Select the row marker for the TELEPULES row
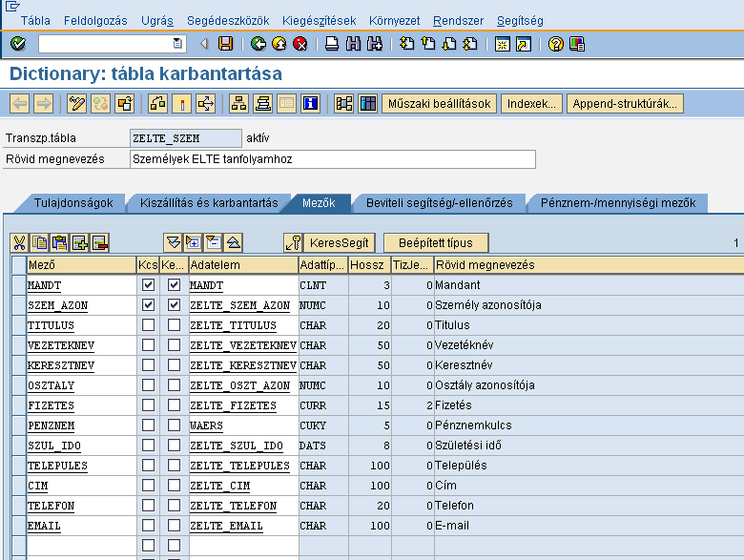This screenshot has height=560, width=744. [19, 466]
